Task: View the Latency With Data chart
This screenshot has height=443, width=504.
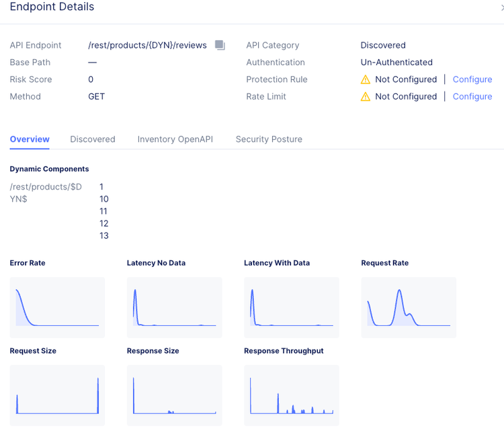Action: [291, 307]
